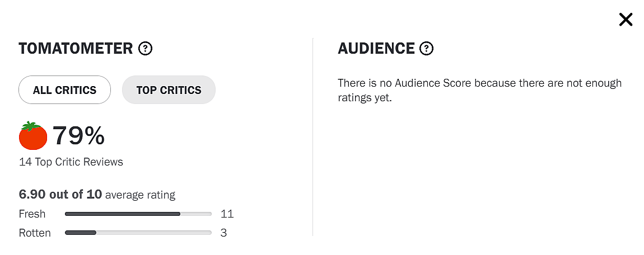Screen dimensions: 644x255
Task: Click the Tomatometer heading
Action: pyautogui.click(x=76, y=49)
